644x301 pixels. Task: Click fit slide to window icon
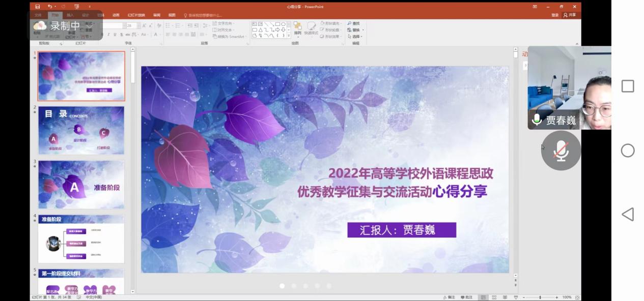click(577, 297)
